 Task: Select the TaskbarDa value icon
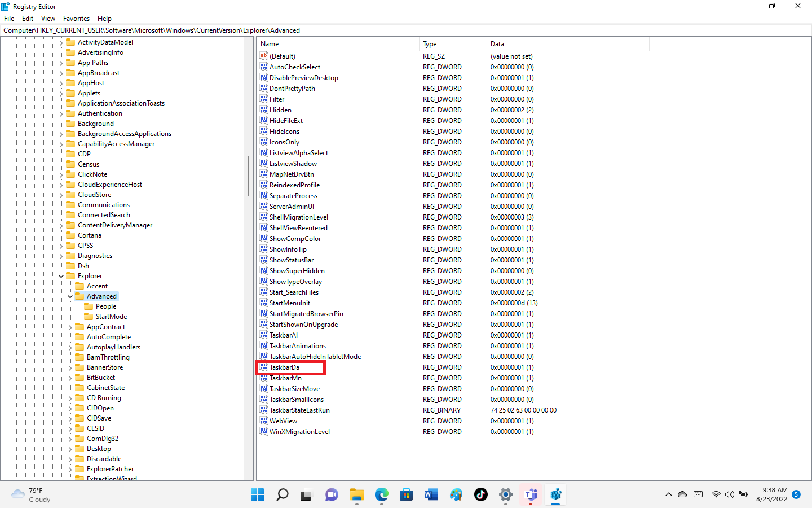pos(264,367)
